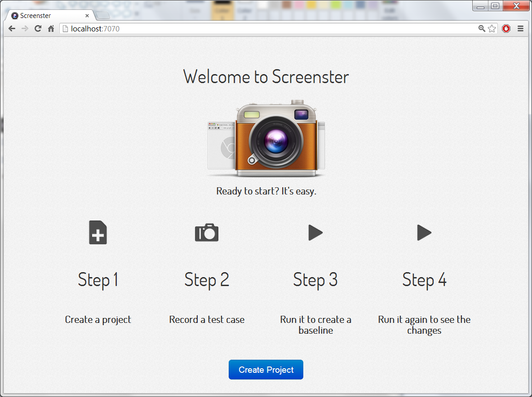This screenshot has height=397, width=532.
Task: Click the play icon above Step 3
Action: tap(315, 233)
